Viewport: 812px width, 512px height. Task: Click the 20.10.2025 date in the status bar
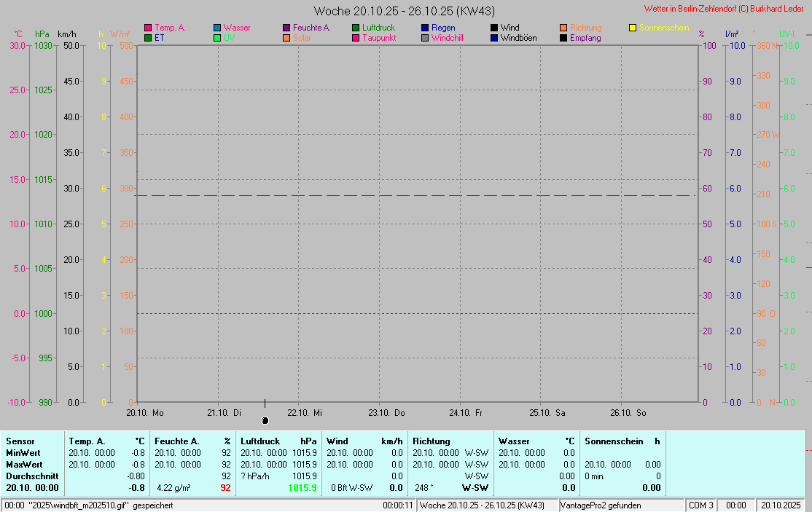point(781,505)
